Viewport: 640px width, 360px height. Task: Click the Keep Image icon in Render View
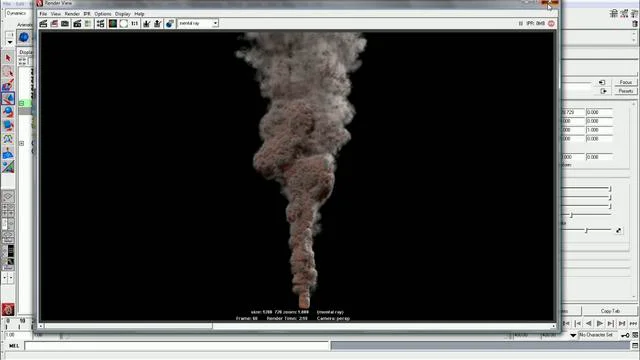point(147,24)
